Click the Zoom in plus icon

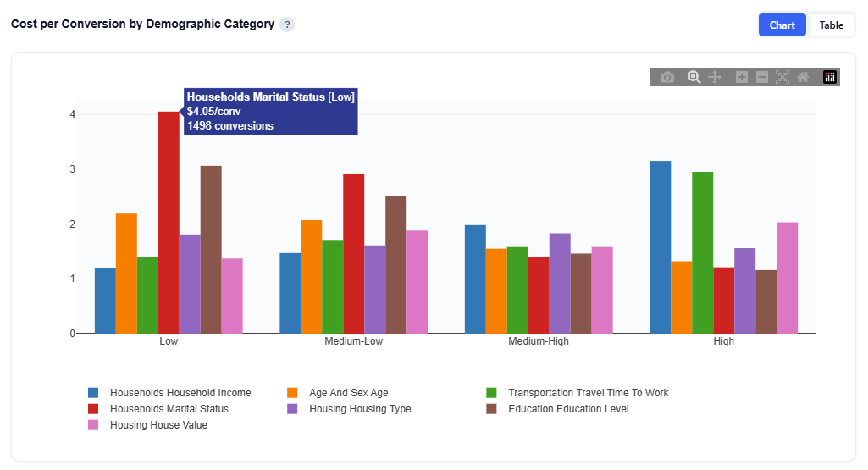pyautogui.click(x=742, y=77)
